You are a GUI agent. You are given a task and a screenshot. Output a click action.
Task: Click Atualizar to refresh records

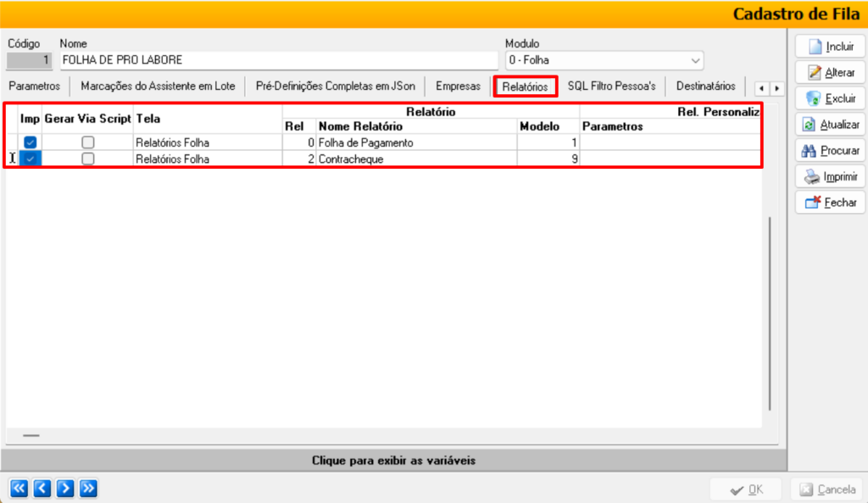[830, 125]
